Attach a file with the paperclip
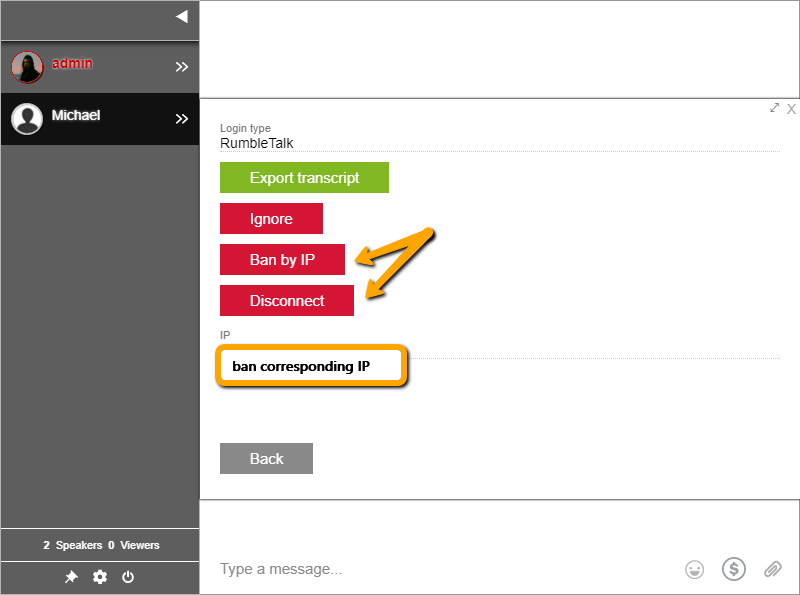Image resolution: width=800 pixels, height=595 pixels. tap(772, 569)
